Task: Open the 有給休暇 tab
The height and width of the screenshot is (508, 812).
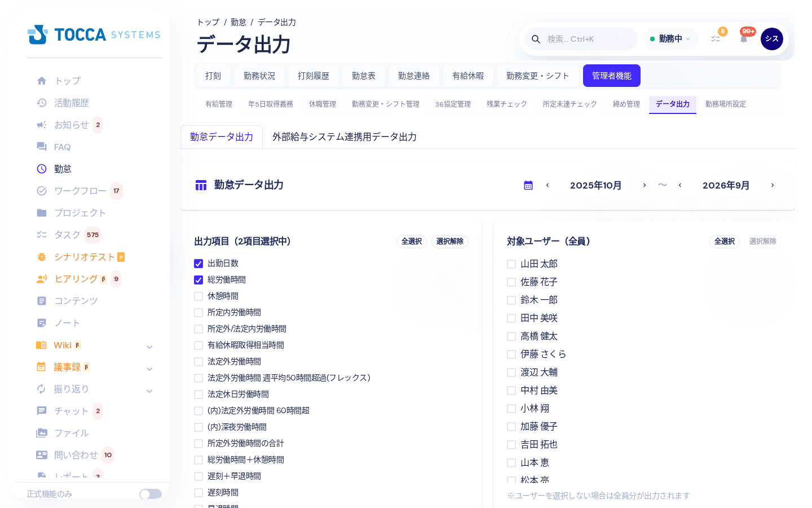Action: point(468,76)
